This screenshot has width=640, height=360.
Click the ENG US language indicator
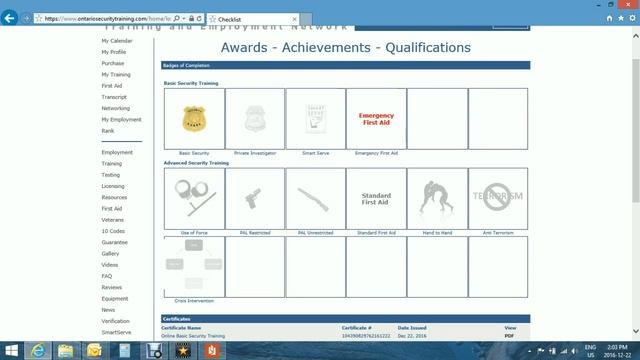click(590, 351)
